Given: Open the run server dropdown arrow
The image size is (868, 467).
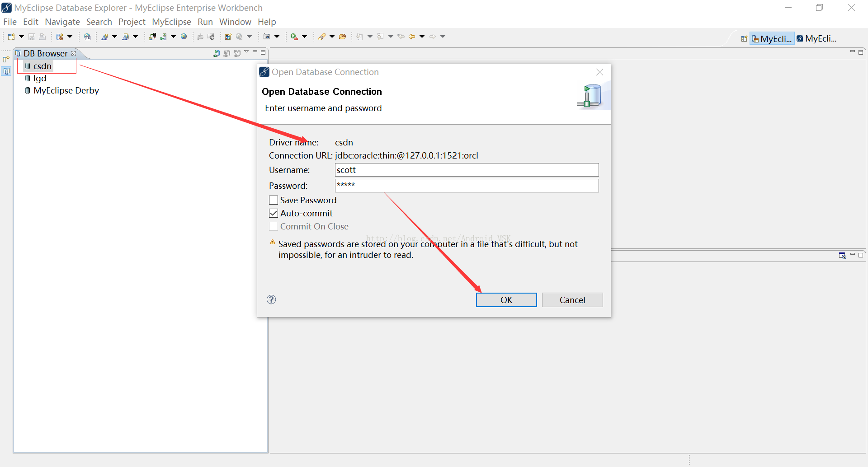Looking at the screenshot, I should (173, 37).
